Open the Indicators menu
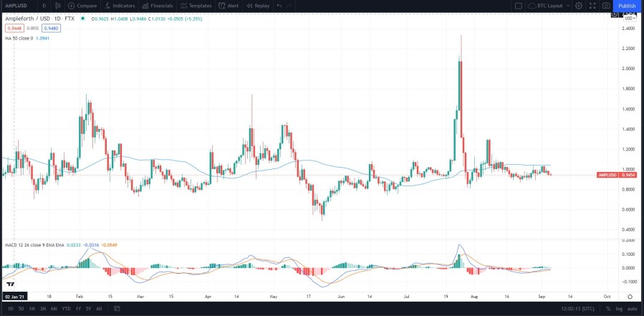 [x=120, y=6]
